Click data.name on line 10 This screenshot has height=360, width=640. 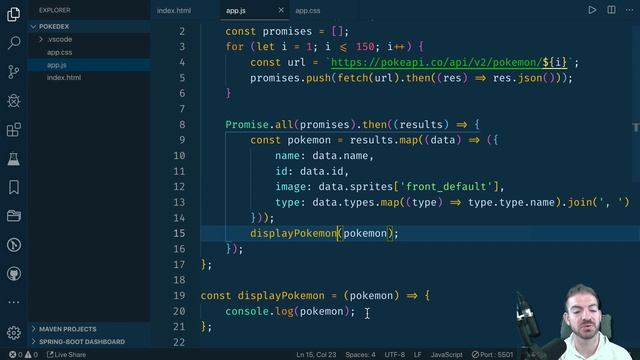point(340,156)
